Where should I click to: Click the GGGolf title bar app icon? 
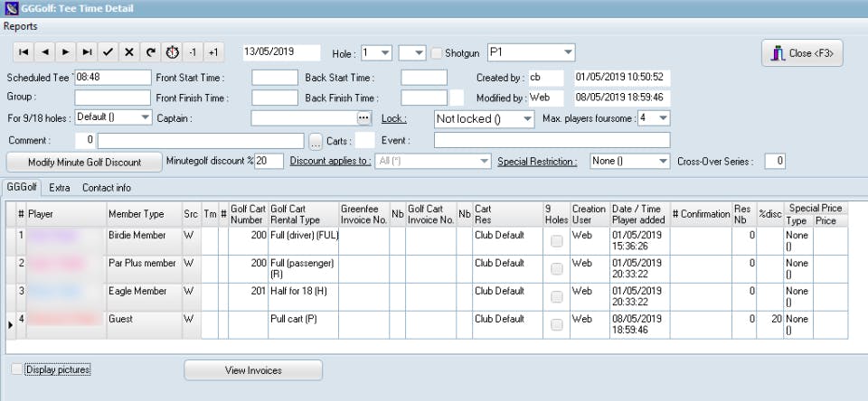click(x=11, y=8)
